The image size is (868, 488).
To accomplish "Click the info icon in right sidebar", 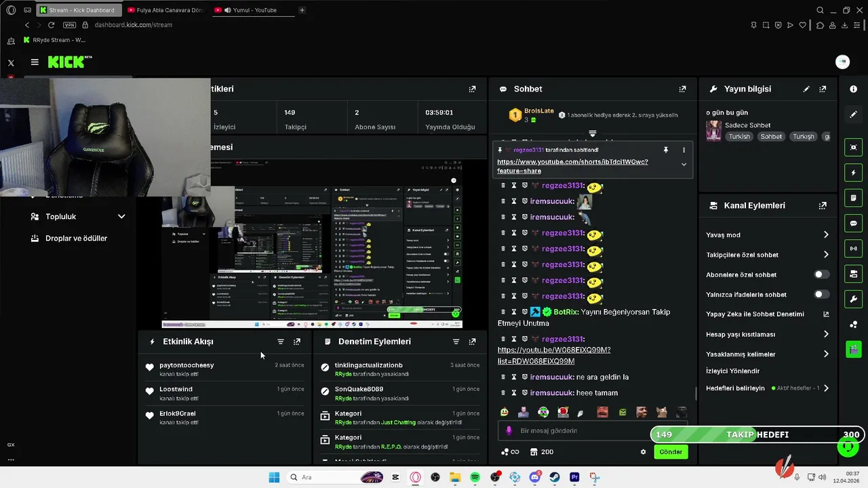I will (x=853, y=89).
